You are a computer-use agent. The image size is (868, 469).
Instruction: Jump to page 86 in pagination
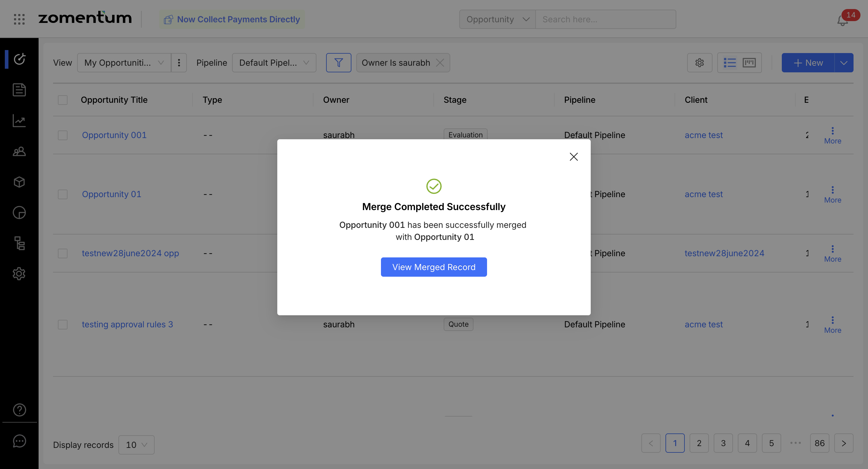tap(819, 443)
